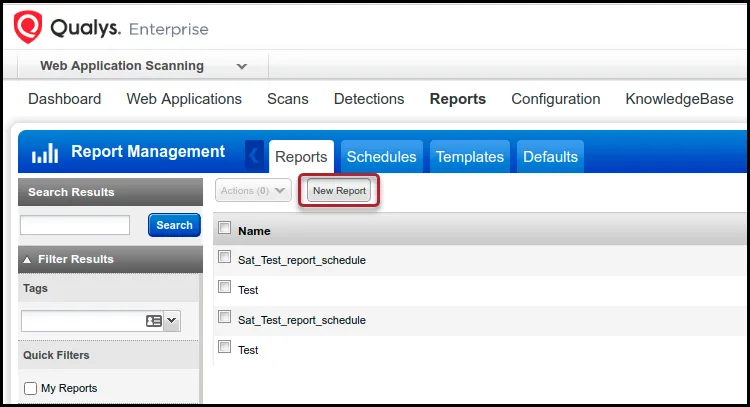This screenshot has width=750, height=407.
Task: Open tag selector card icon
Action: (x=154, y=321)
